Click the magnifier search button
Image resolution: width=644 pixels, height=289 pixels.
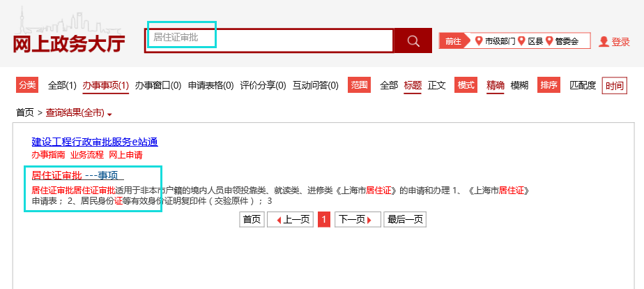(x=413, y=40)
